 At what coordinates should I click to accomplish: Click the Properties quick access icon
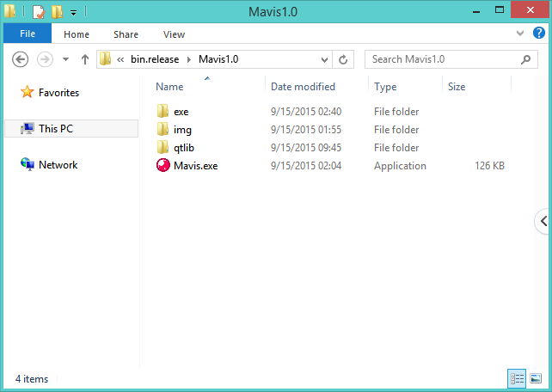[x=39, y=12]
